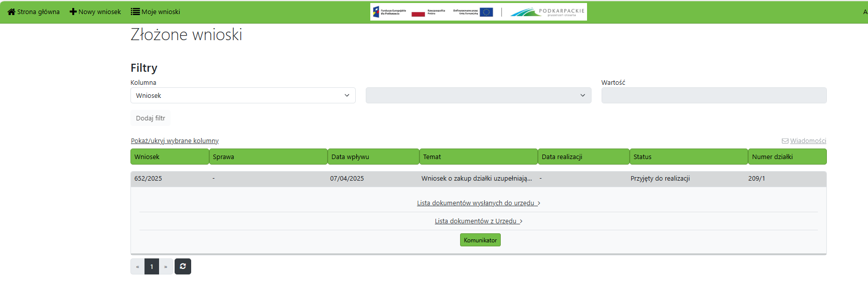The height and width of the screenshot is (284, 868).
Task: Go to previous page arrow
Action: coord(137,266)
